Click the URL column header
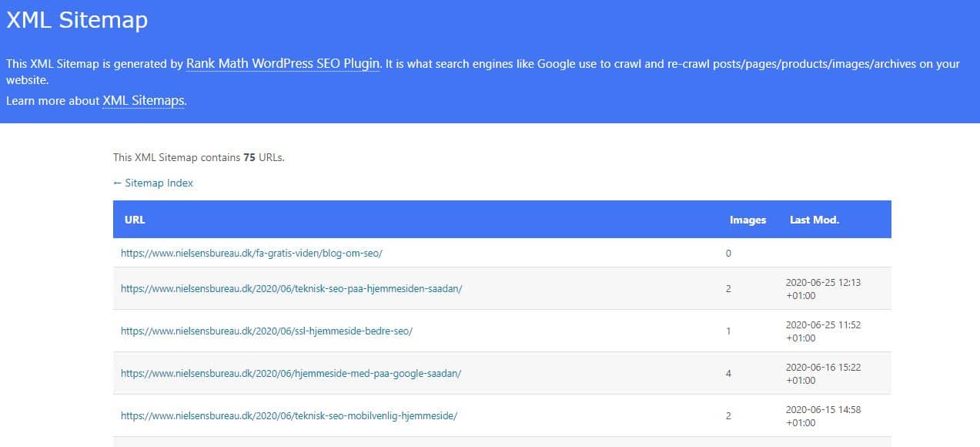 [x=135, y=220]
